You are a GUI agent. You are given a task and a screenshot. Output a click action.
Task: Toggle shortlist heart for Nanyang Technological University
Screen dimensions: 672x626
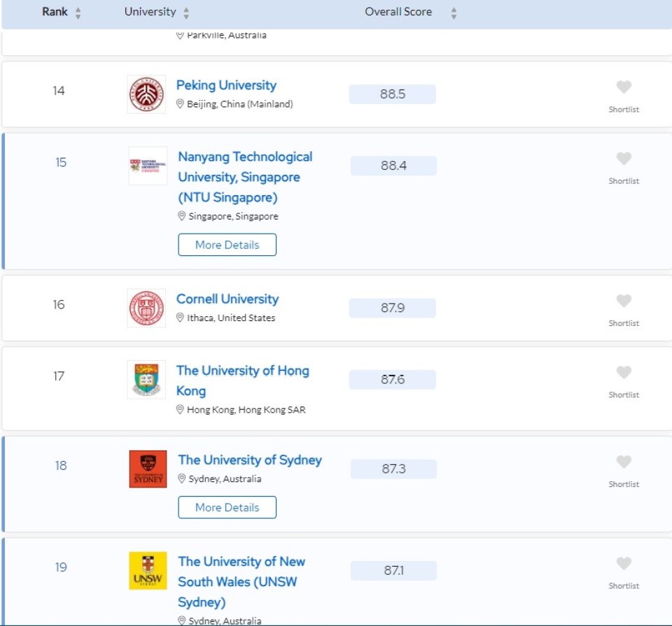(624, 159)
